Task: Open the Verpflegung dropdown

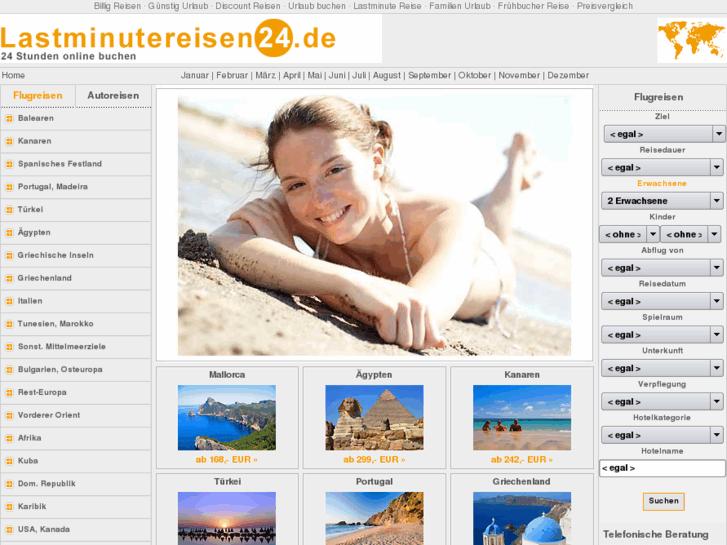Action: pyautogui.click(x=662, y=401)
